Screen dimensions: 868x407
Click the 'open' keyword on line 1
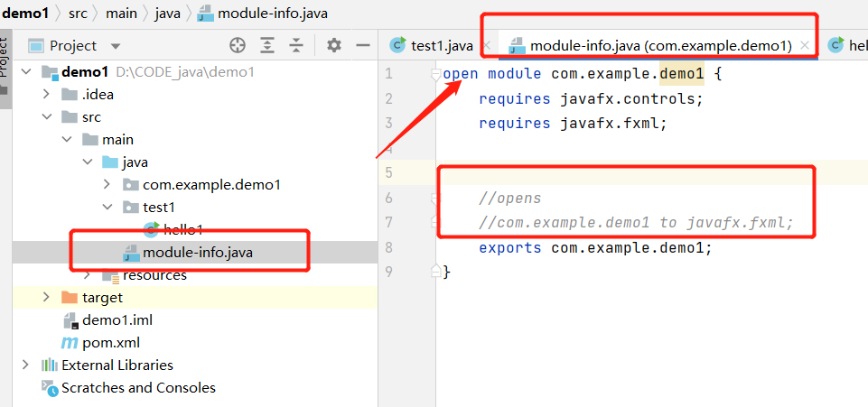click(x=461, y=73)
